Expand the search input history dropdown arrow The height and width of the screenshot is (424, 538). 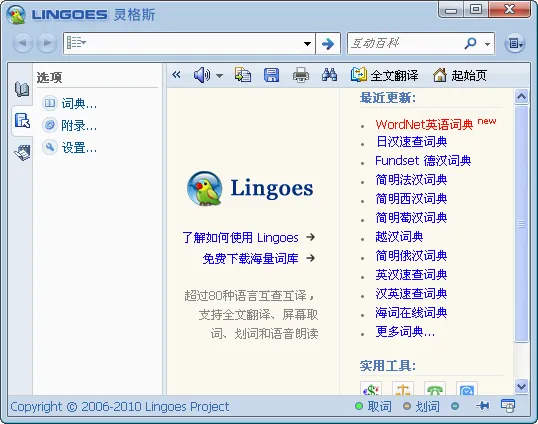click(307, 44)
